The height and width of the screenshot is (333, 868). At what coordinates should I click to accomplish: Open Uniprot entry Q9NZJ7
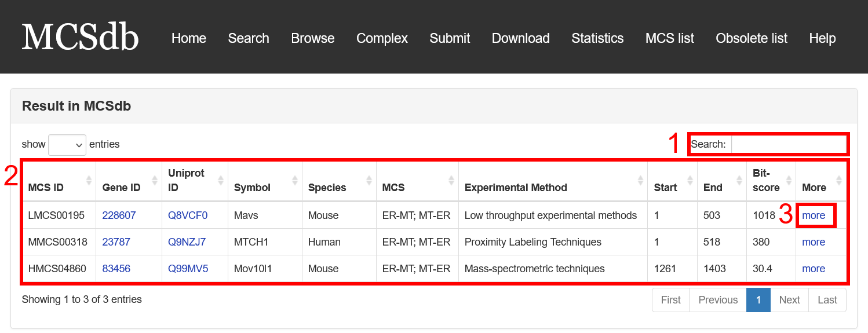coord(187,242)
